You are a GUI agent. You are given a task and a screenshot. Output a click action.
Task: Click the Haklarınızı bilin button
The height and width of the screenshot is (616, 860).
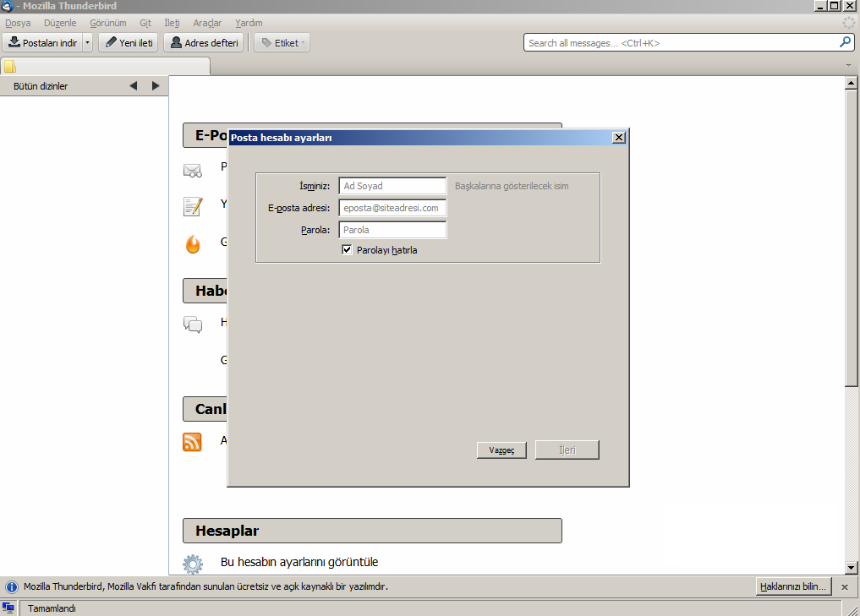coord(793,586)
